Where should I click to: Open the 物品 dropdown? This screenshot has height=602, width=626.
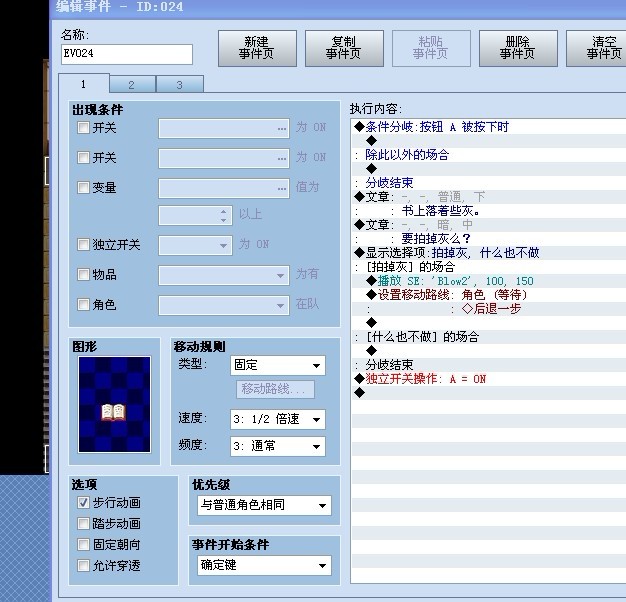pyautogui.click(x=224, y=275)
